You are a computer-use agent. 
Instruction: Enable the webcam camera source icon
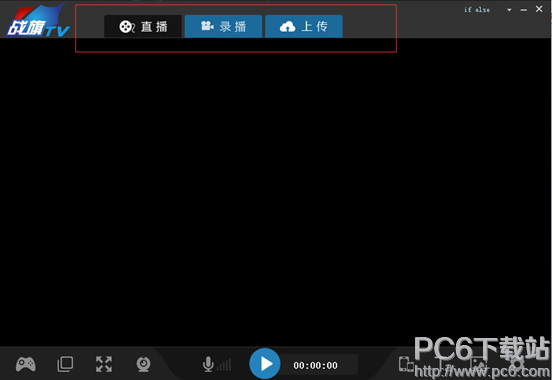tap(144, 365)
